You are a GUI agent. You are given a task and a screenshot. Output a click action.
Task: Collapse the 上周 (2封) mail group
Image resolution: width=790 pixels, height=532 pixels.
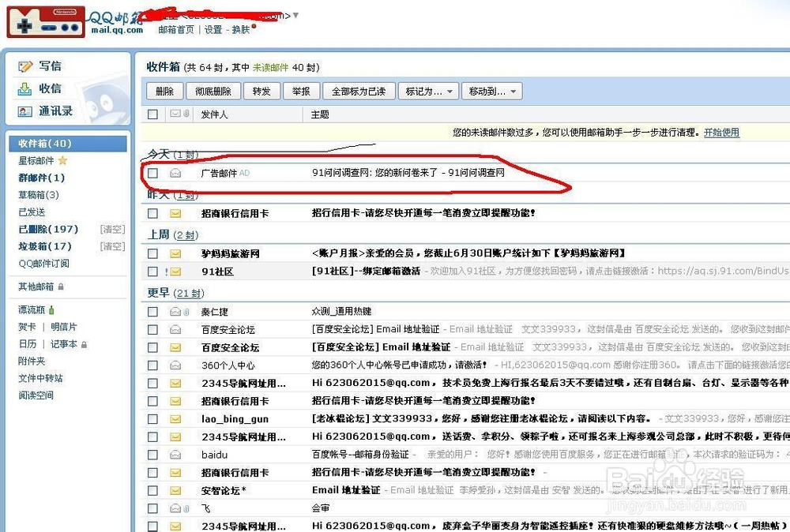[x=173, y=235]
